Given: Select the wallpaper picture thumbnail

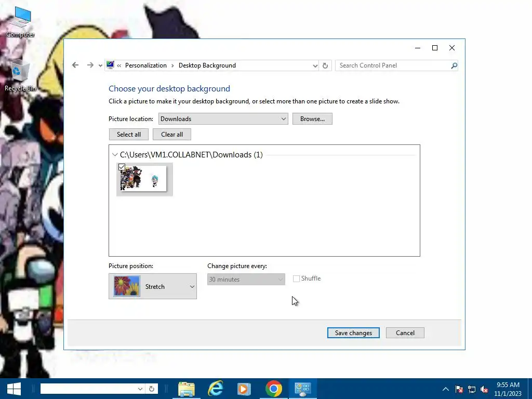Looking at the screenshot, I should 144,179.
